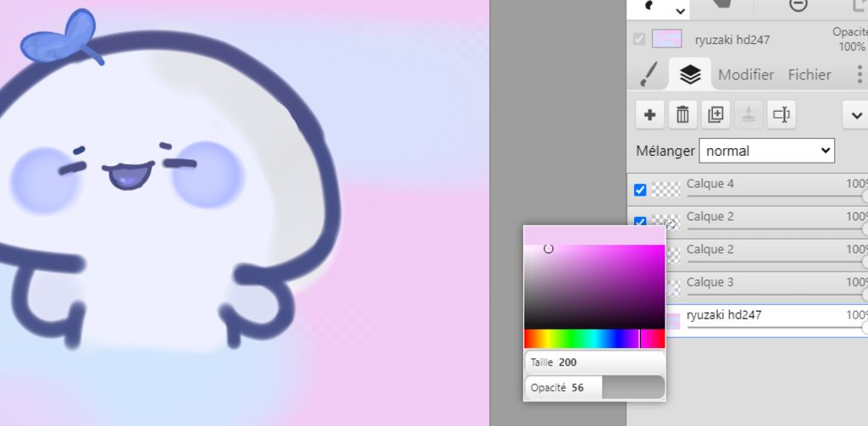Click the top ryuzaki hd247 preview thumbnail

(666, 39)
